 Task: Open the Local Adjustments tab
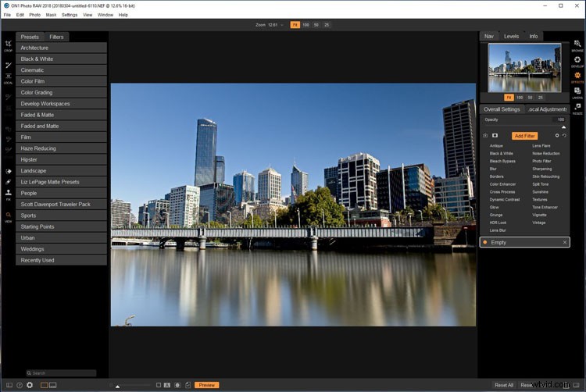click(x=548, y=109)
